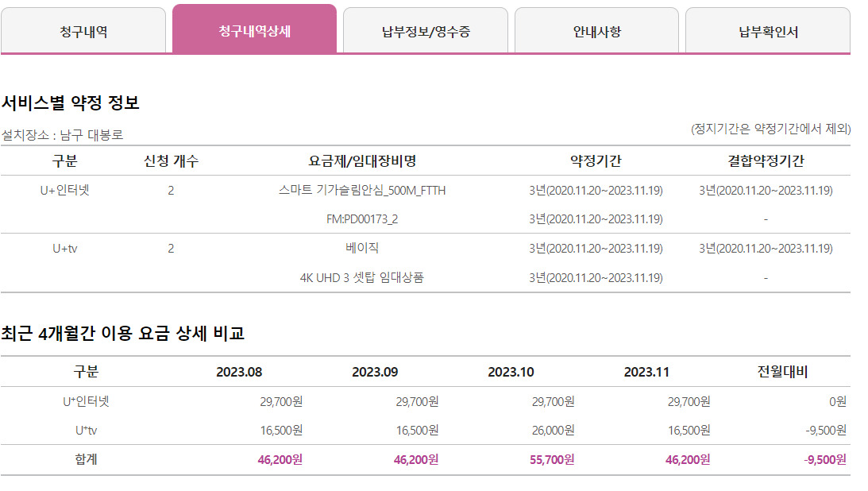The height and width of the screenshot is (491, 868).
Task: Open the 청구내역 tab
Action: tap(83, 31)
